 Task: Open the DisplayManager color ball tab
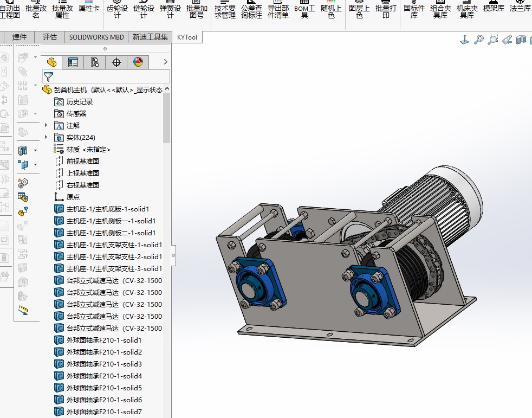[138, 62]
